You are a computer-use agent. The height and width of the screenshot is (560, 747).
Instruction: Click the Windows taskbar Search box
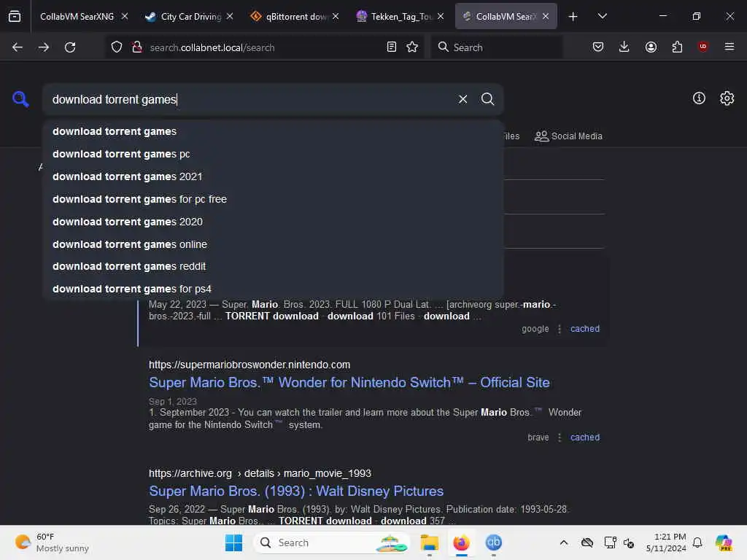332,542
